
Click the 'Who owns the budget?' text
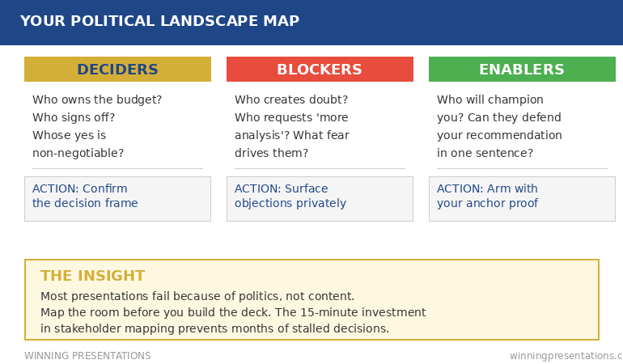pyautogui.click(x=97, y=100)
